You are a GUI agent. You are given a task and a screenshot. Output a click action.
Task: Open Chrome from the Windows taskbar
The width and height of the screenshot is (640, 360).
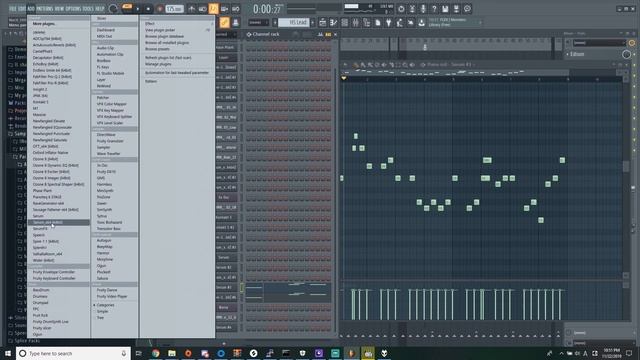(156, 353)
